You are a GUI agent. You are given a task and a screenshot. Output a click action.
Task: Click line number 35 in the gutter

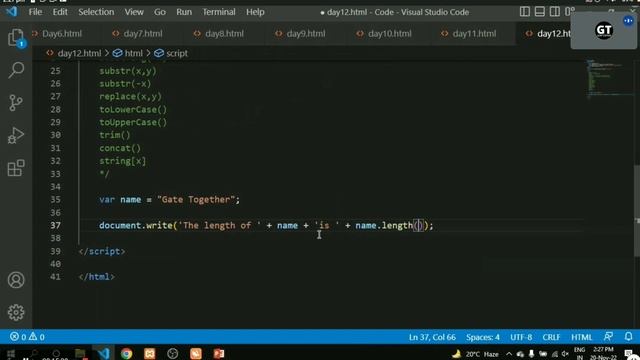click(56, 200)
